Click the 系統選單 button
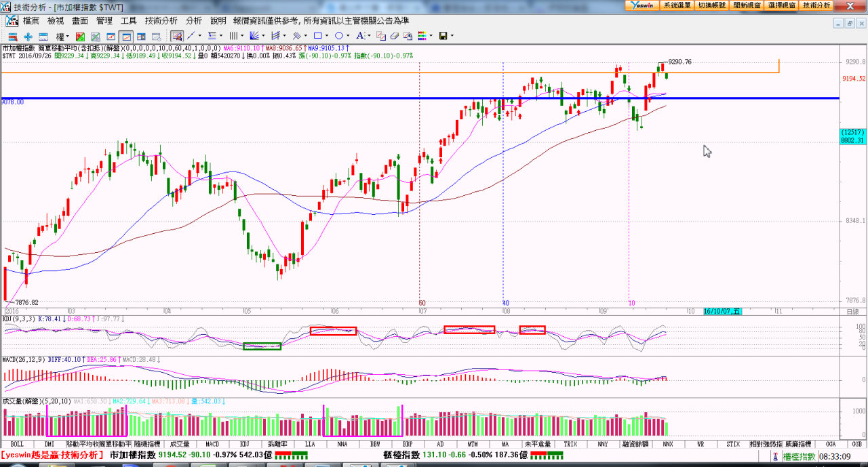 (x=677, y=5)
